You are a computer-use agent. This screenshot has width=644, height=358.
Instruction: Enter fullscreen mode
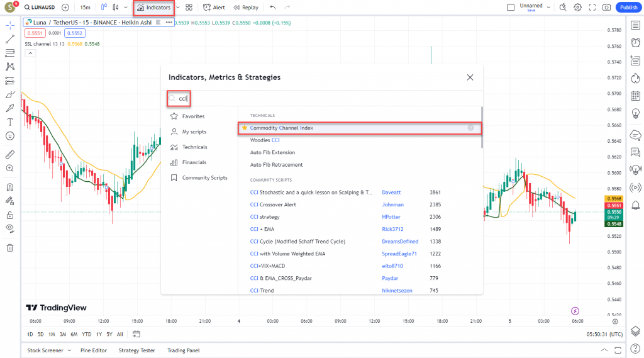point(592,8)
